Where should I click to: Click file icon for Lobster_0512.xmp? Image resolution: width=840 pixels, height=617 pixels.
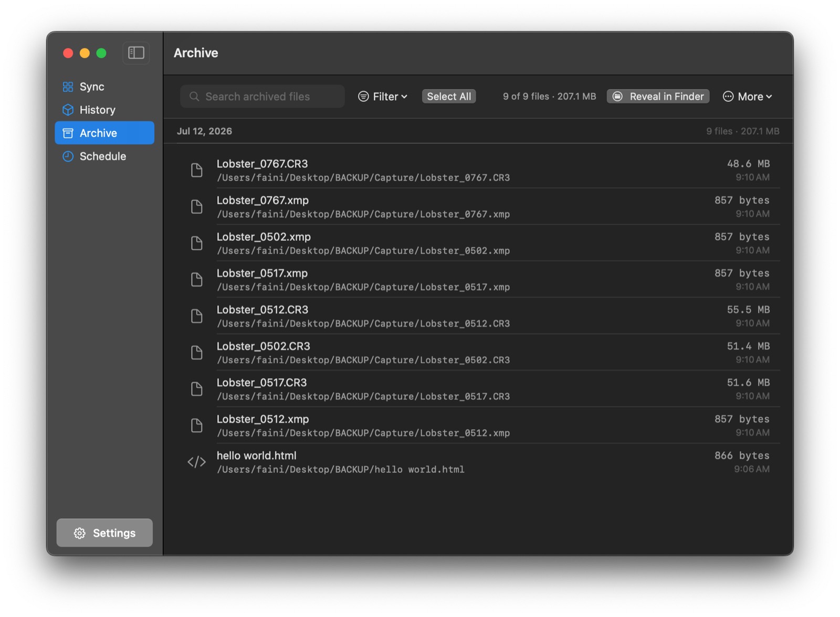[x=196, y=425]
